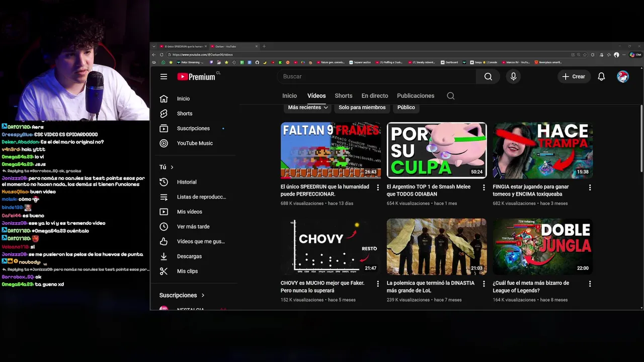Expand the Suscripciones section heading
The image size is (644, 362).
tap(182, 295)
